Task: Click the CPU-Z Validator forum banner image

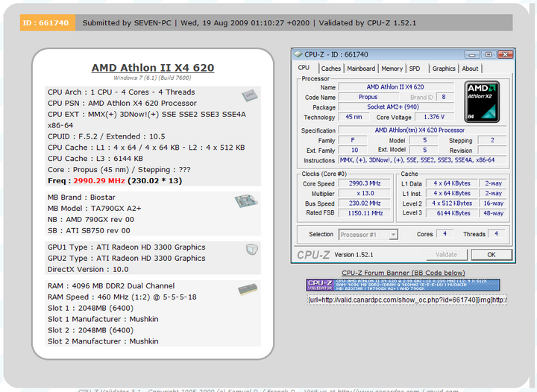Action: tap(403, 285)
